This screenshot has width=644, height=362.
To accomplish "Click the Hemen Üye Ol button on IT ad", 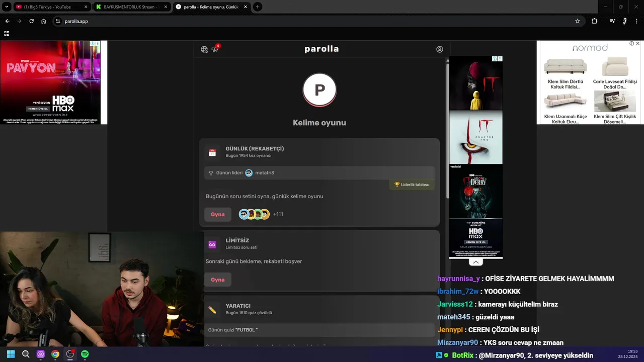I will pos(476,242).
